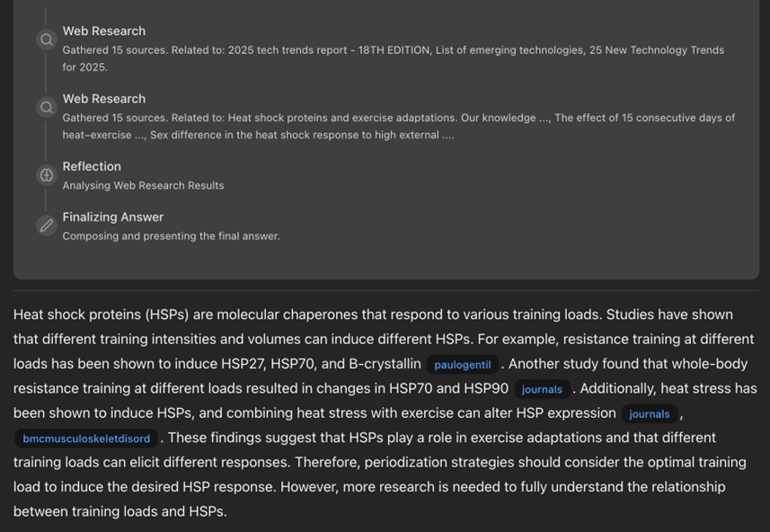Click the Reflection step brain icon

pos(47,175)
